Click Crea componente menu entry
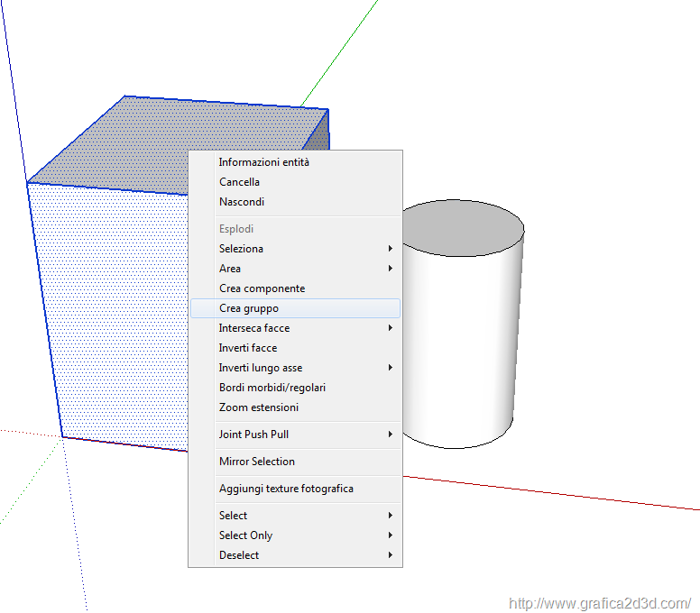 pyautogui.click(x=262, y=288)
